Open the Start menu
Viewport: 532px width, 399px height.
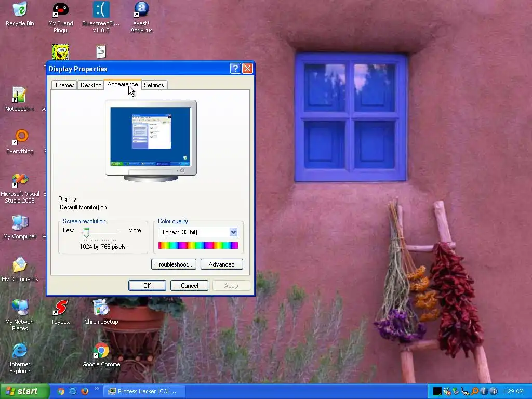24,392
